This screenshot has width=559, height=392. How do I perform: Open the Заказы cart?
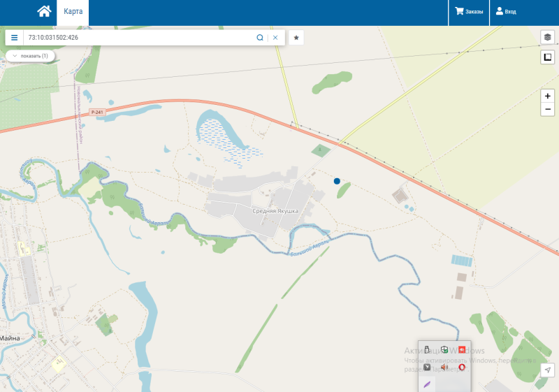click(x=469, y=11)
